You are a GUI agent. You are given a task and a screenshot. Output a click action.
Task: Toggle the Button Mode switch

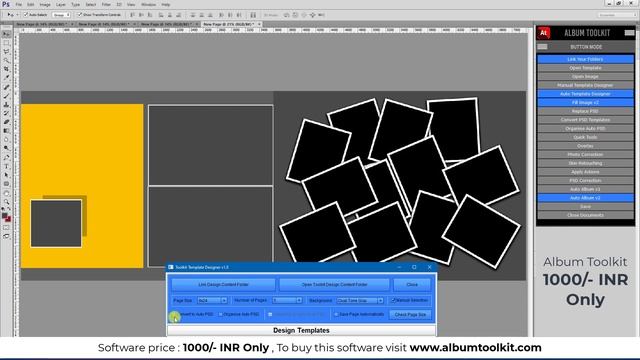[542, 47]
